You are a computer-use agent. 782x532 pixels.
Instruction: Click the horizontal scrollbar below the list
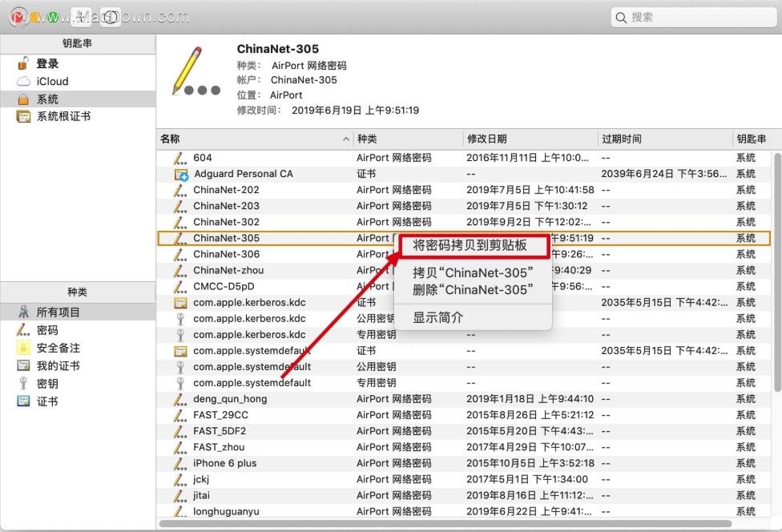coord(445,524)
